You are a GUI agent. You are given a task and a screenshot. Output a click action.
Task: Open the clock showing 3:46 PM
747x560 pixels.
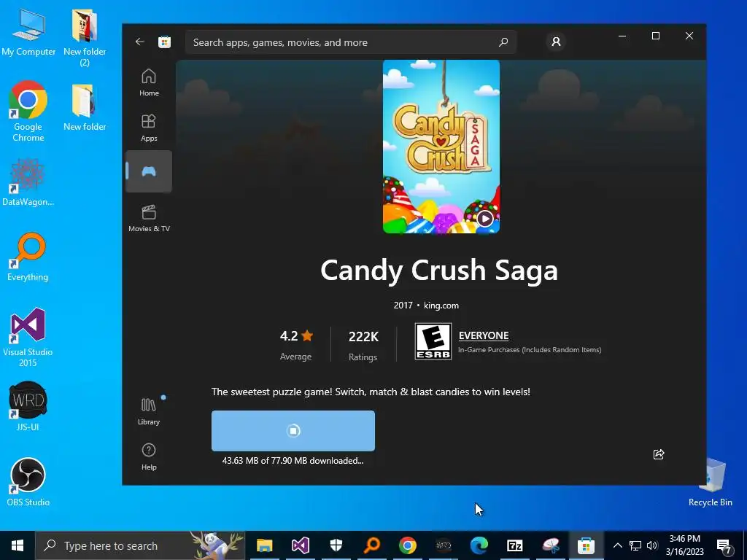(684, 545)
